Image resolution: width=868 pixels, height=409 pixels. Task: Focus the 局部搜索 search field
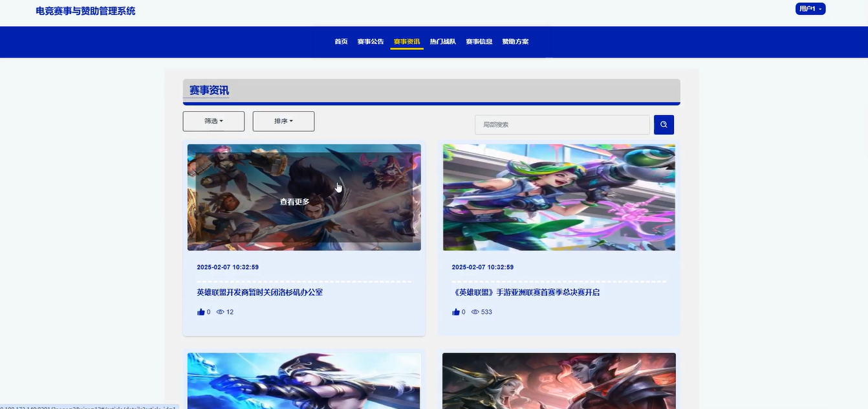click(x=562, y=124)
